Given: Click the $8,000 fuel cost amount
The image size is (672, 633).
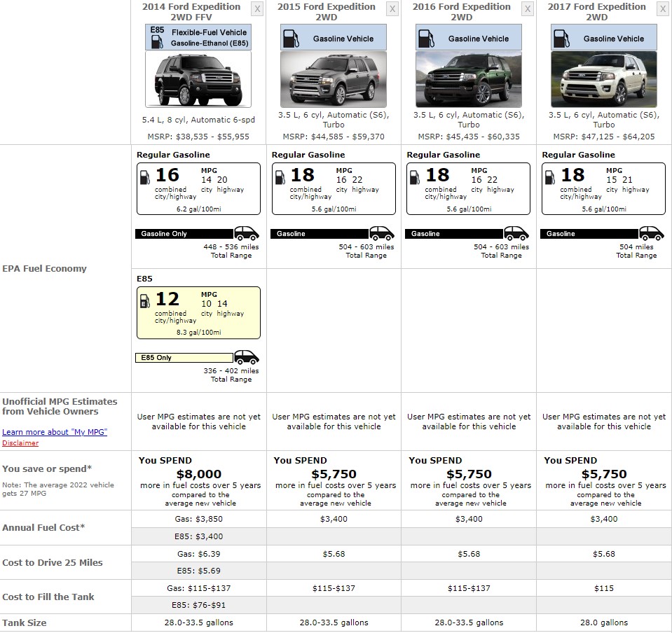Looking at the screenshot, I should pyautogui.click(x=199, y=474).
